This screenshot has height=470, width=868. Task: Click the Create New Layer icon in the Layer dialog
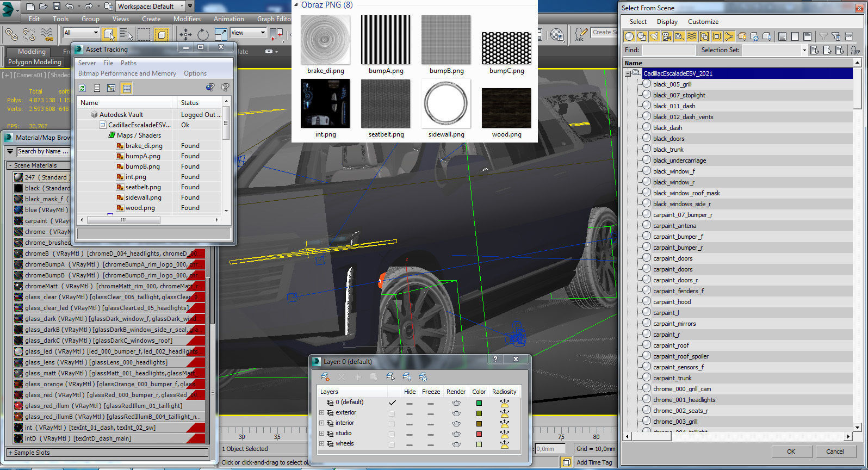325,376
